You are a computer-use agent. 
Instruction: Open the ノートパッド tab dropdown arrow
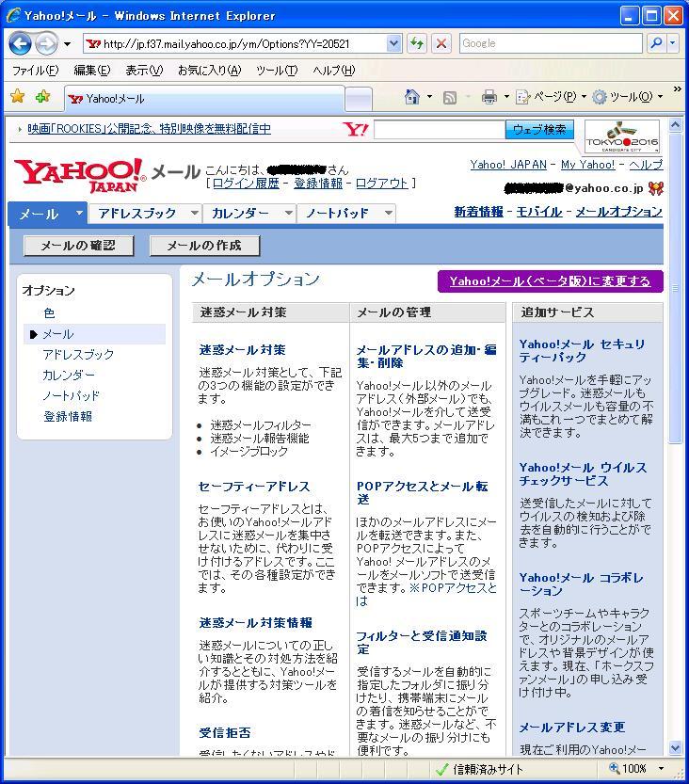point(389,213)
